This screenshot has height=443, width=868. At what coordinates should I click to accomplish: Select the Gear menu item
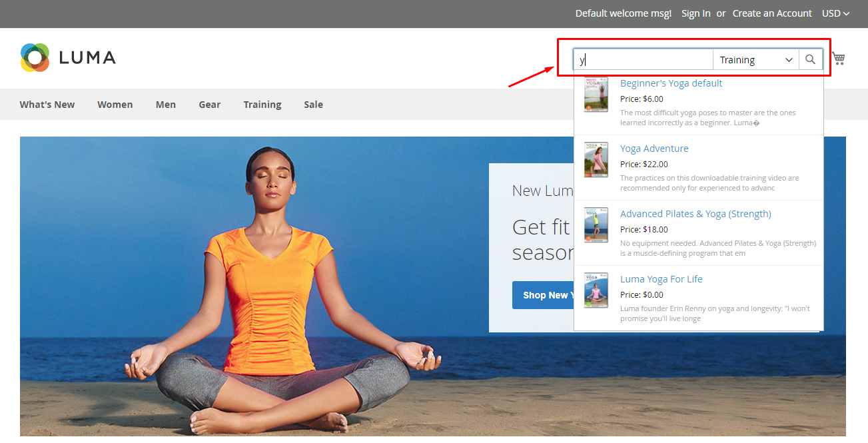pos(209,105)
